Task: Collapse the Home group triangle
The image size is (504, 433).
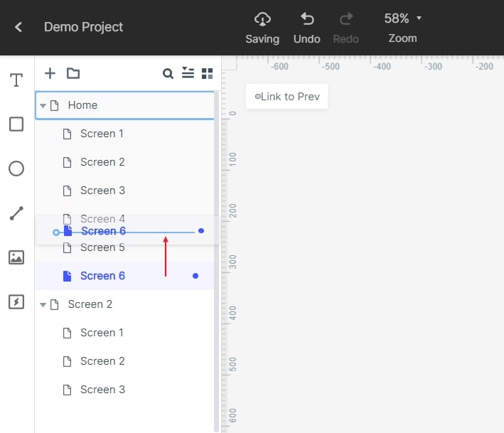Action: point(43,105)
